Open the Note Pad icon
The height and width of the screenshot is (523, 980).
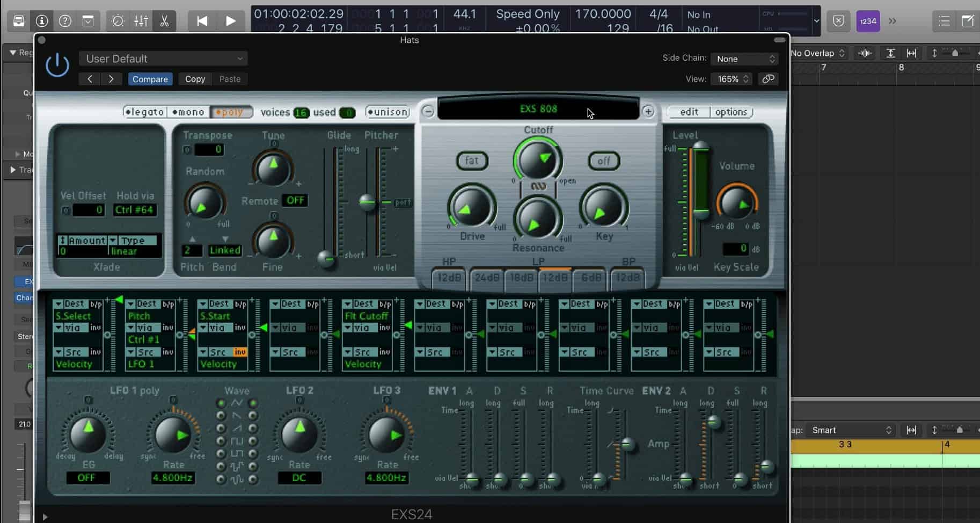tap(968, 21)
